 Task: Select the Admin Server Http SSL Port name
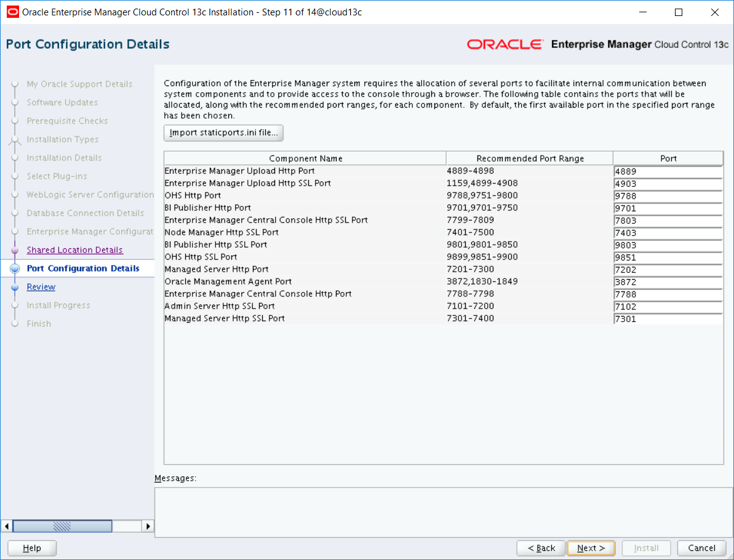(x=220, y=306)
